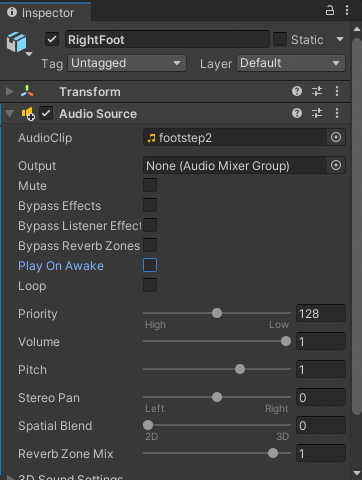The width and height of the screenshot is (362, 480).
Task: Open Transform help reference icon
Action: [297, 91]
